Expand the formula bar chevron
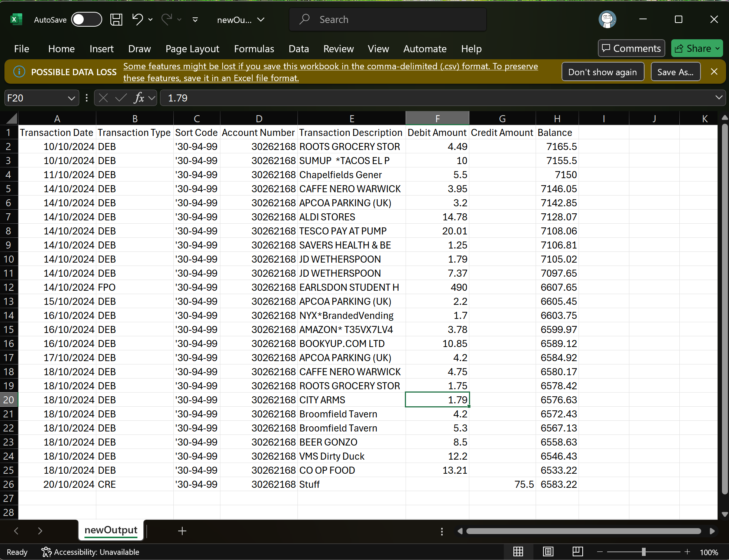Viewport: 729px width, 560px height. tap(719, 98)
